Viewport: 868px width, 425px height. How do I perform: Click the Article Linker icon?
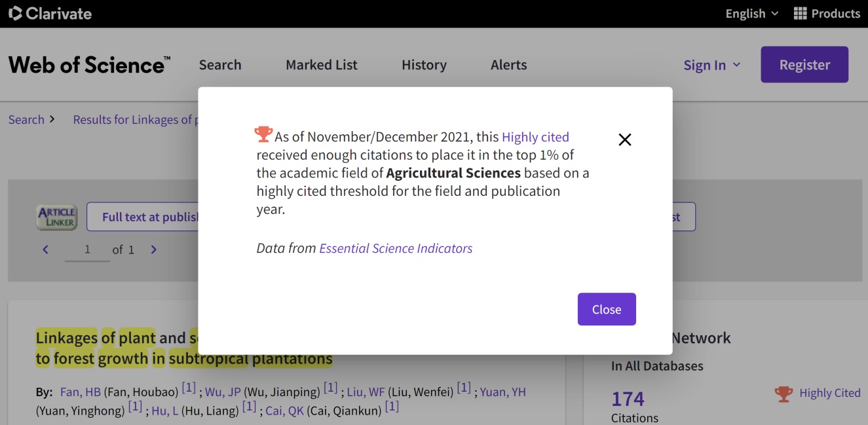56,217
